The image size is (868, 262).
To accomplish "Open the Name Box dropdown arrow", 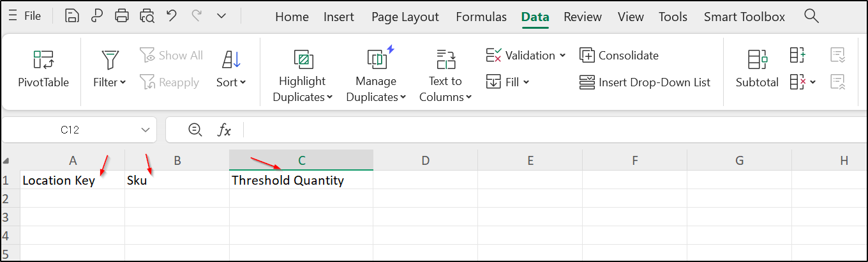I will [x=145, y=130].
